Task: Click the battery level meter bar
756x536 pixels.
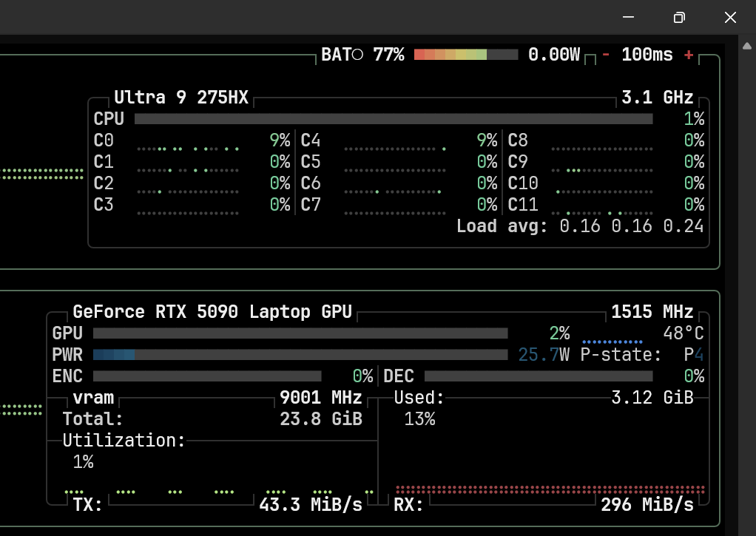Action: tap(466, 55)
